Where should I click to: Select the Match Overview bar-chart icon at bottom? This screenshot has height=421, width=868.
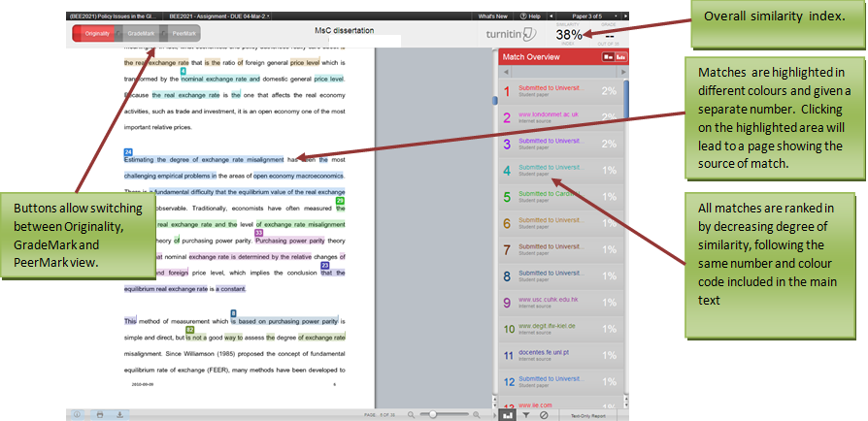[x=507, y=414]
